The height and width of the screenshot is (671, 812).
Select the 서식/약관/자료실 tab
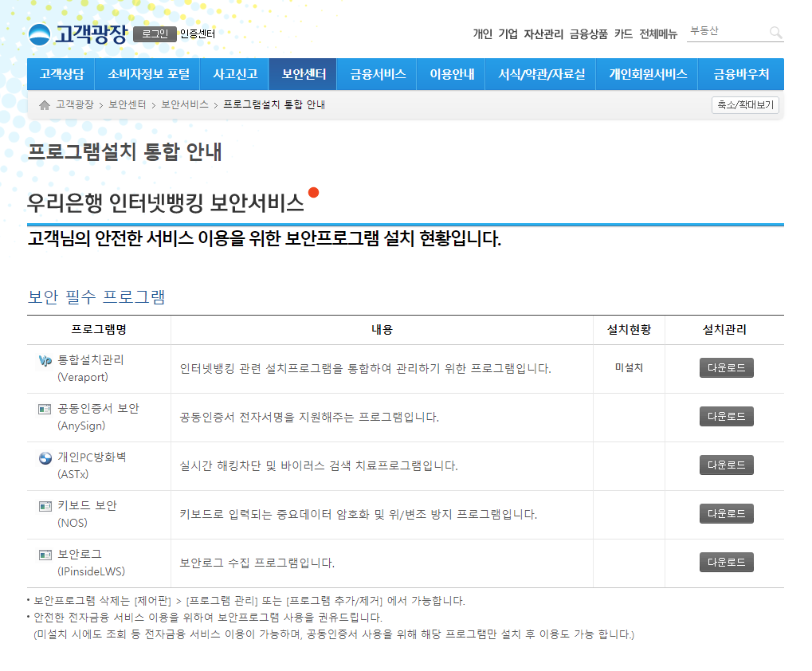coord(540,74)
